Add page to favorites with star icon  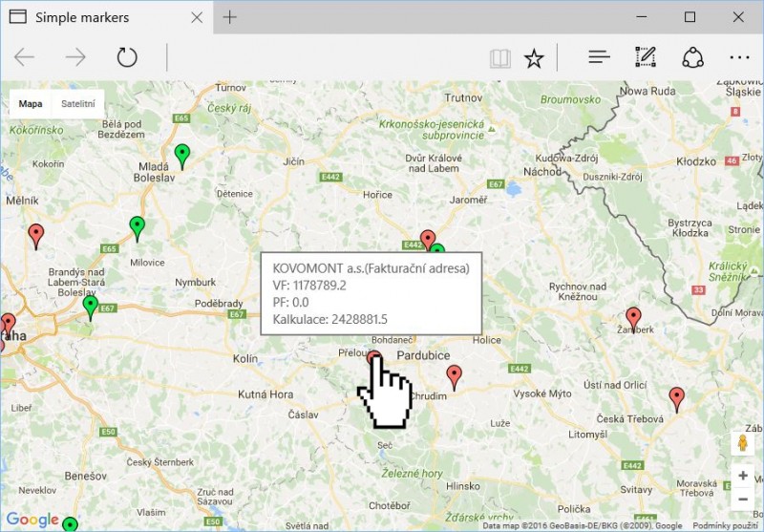534,58
